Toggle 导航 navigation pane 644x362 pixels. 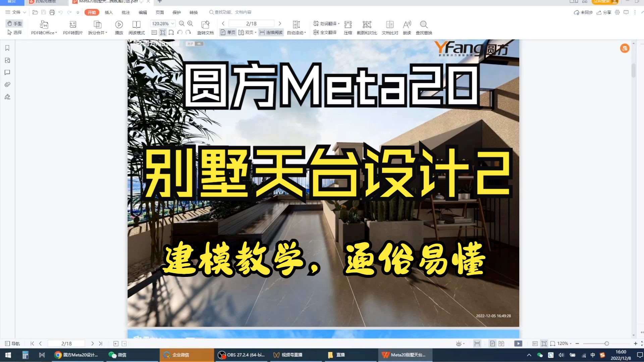pos(12,344)
